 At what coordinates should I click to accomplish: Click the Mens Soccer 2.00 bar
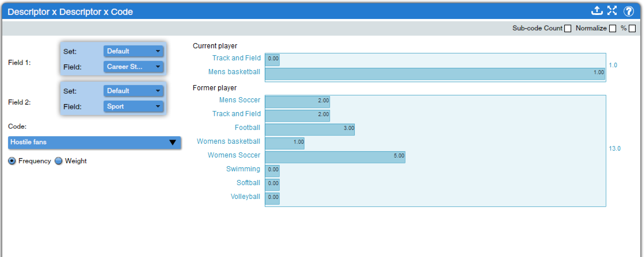297,102
